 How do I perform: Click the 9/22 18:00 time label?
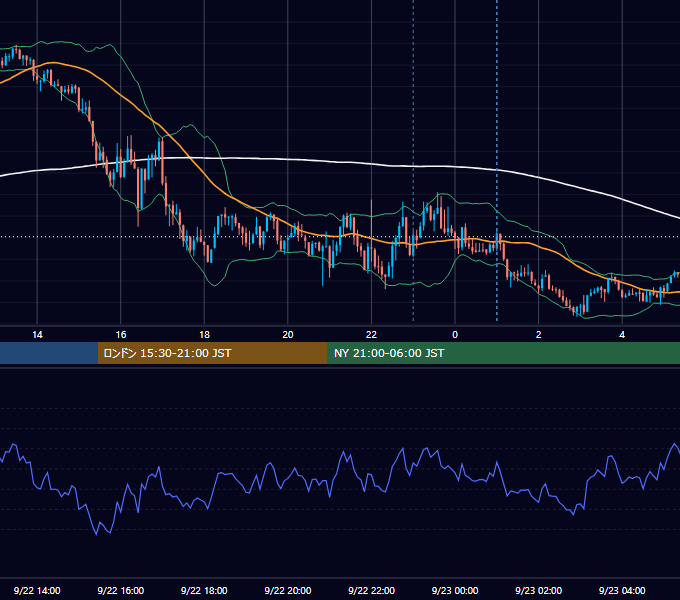(x=204, y=590)
